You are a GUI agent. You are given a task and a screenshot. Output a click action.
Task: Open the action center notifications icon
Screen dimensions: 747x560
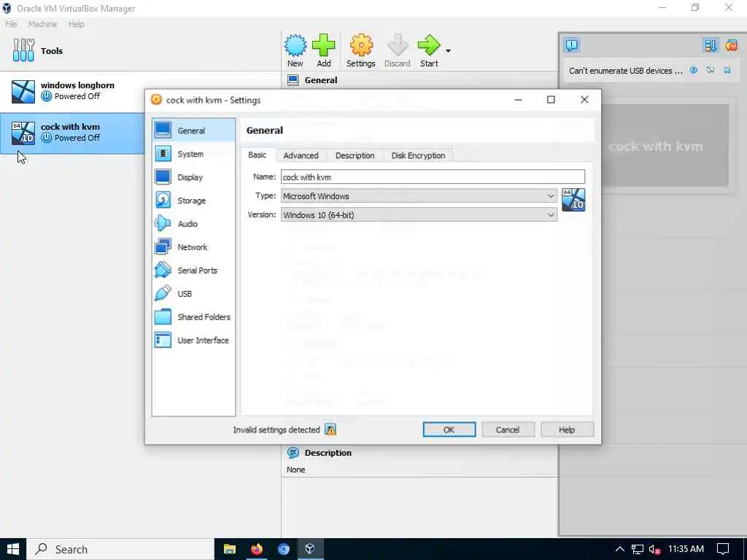click(723, 550)
